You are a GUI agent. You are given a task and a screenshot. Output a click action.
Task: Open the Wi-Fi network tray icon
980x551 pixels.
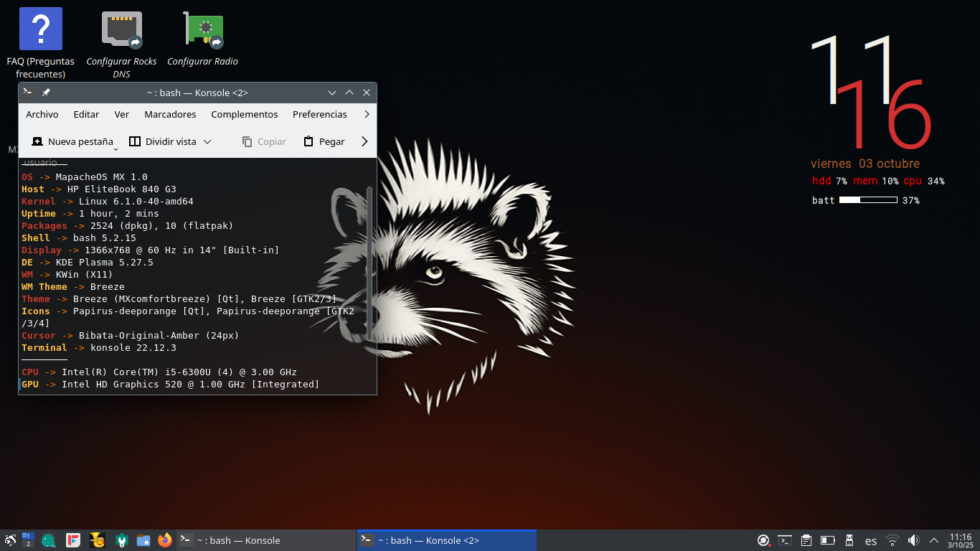click(x=892, y=540)
